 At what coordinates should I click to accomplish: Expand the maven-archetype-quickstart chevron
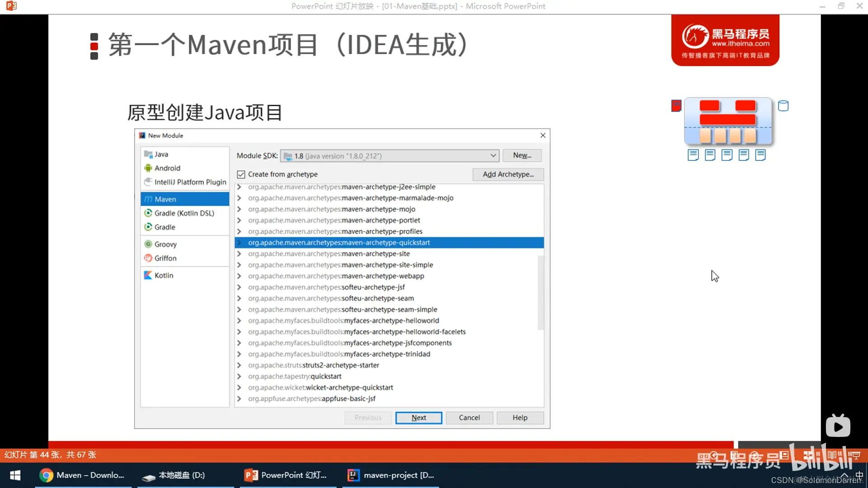(x=239, y=243)
